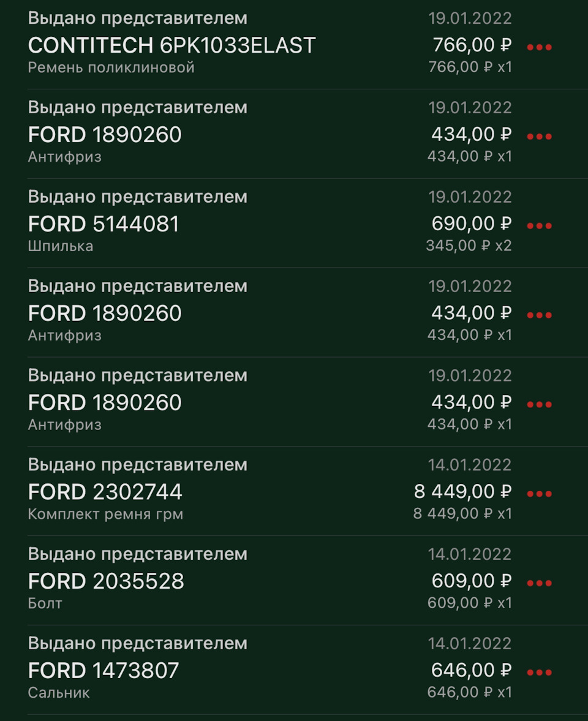
Task: Open FORD 2302744 part details
Action: (105, 492)
